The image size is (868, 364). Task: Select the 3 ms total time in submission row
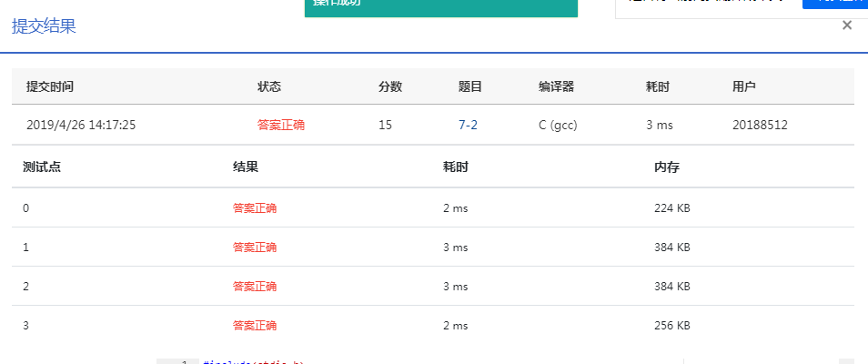(660, 126)
